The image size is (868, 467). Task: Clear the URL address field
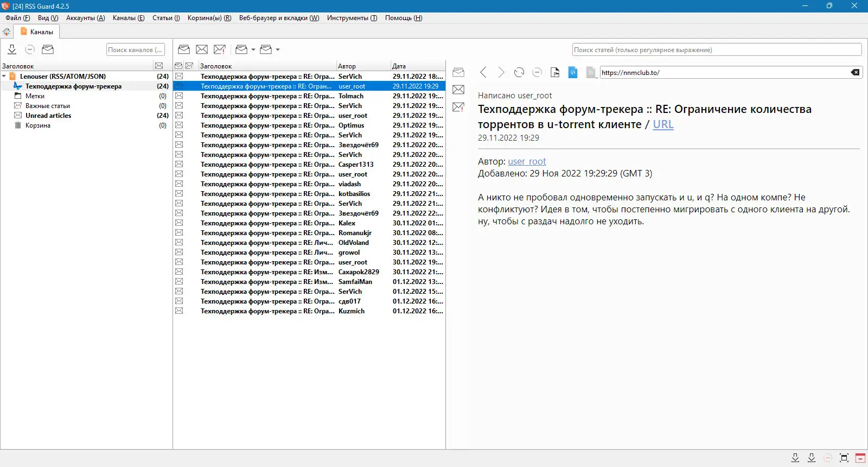point(855,72)
